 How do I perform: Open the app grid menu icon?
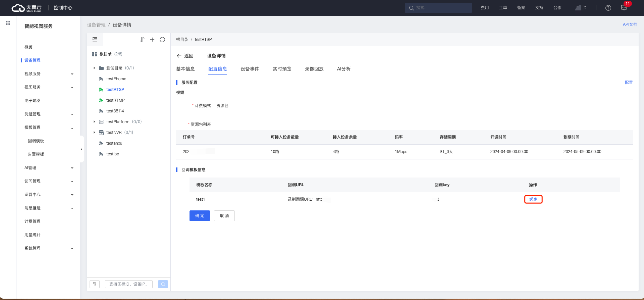point(8,23)
